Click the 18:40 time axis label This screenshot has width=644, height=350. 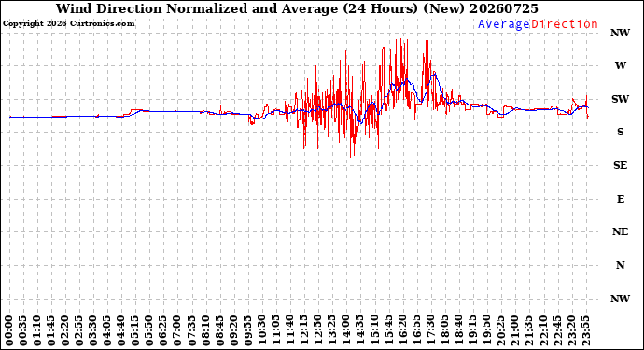tap(458, 330)
